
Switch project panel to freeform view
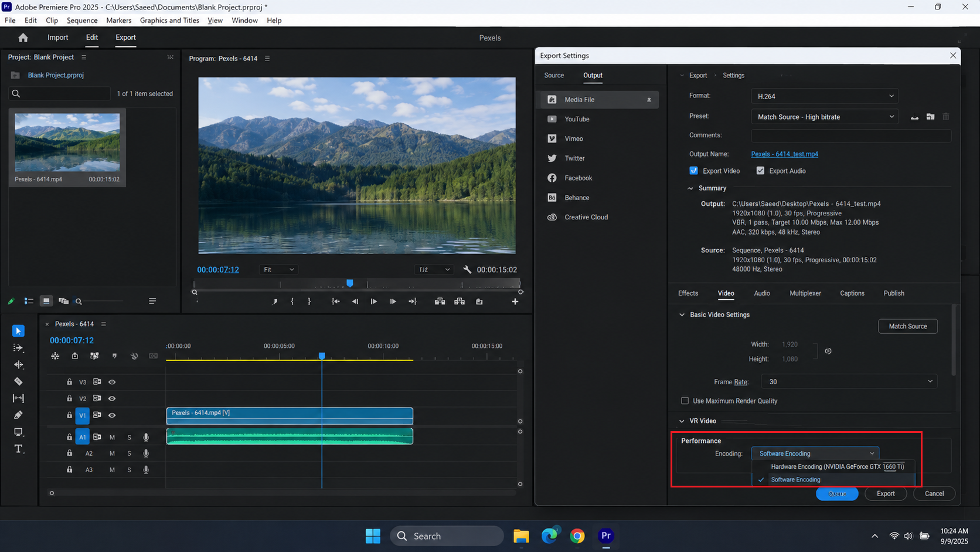63,301
